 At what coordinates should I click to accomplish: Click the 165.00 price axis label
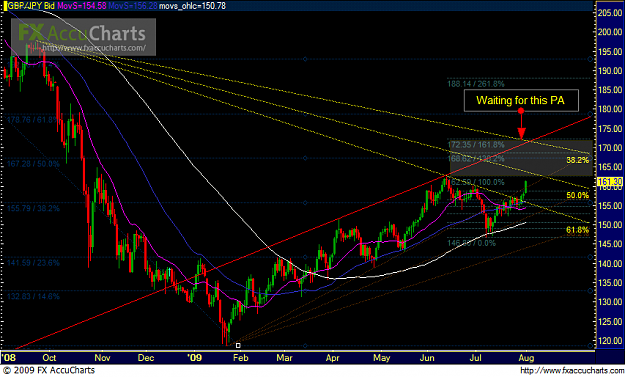click(610, 167)
